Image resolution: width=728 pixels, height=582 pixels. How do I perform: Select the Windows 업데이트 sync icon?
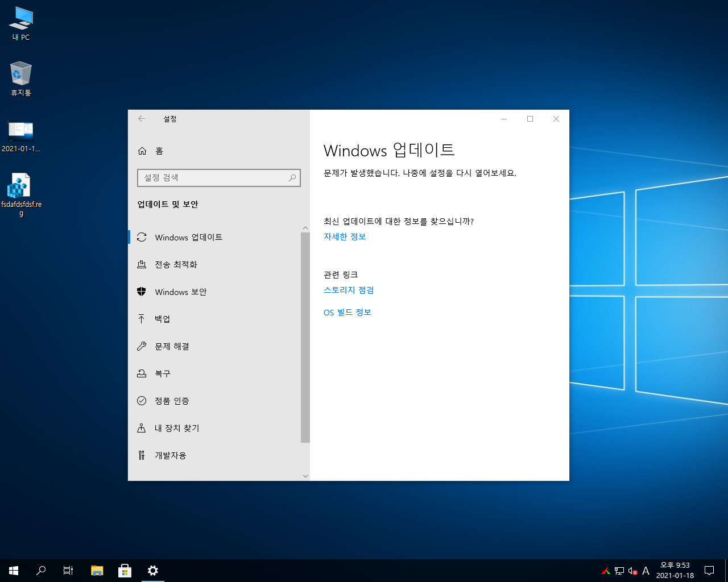(142, 237)
